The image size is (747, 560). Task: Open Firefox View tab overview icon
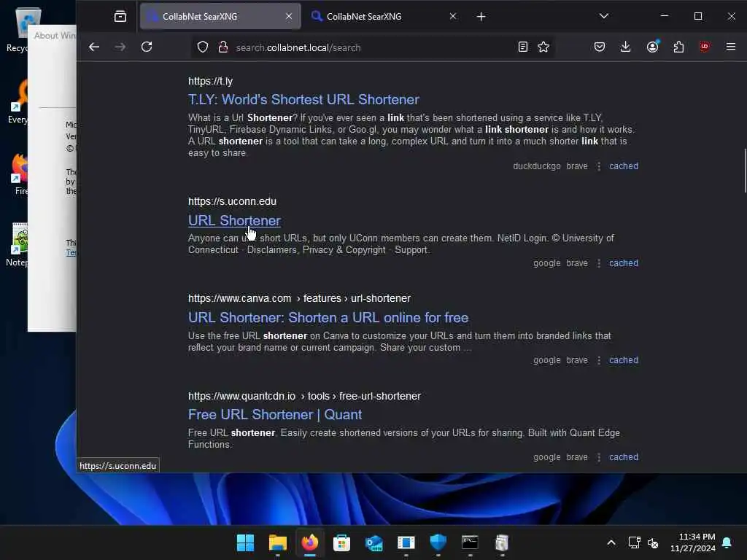[120, 17]
